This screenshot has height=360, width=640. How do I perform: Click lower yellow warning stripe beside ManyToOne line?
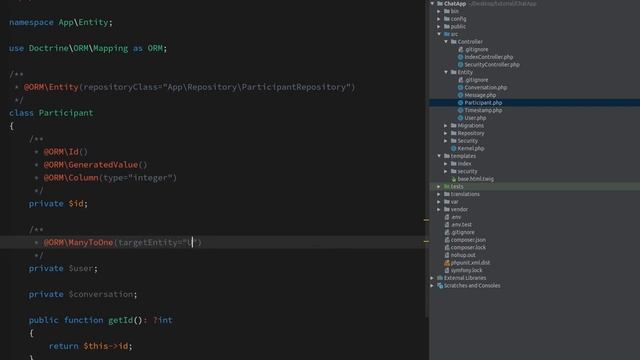[x=427, y=241]
